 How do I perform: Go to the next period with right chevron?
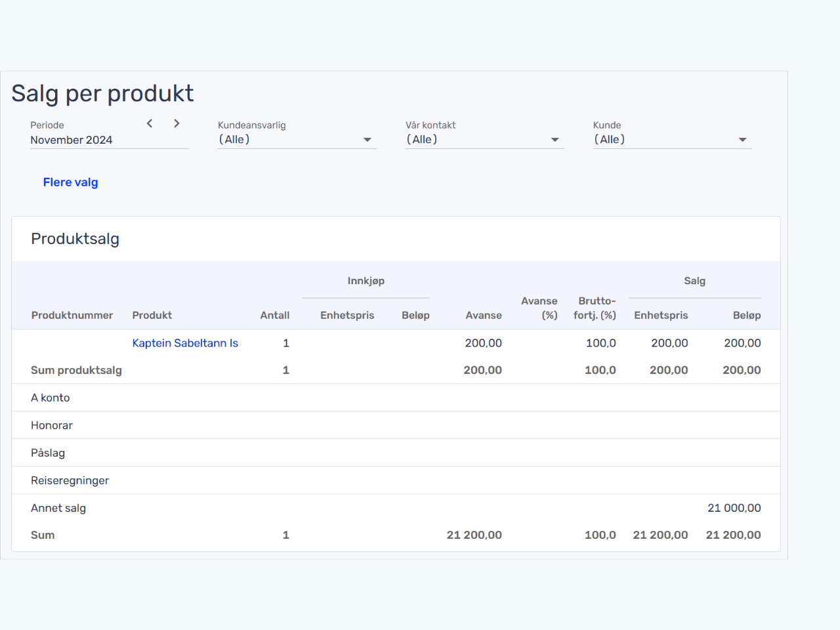[x=177, y=123]
